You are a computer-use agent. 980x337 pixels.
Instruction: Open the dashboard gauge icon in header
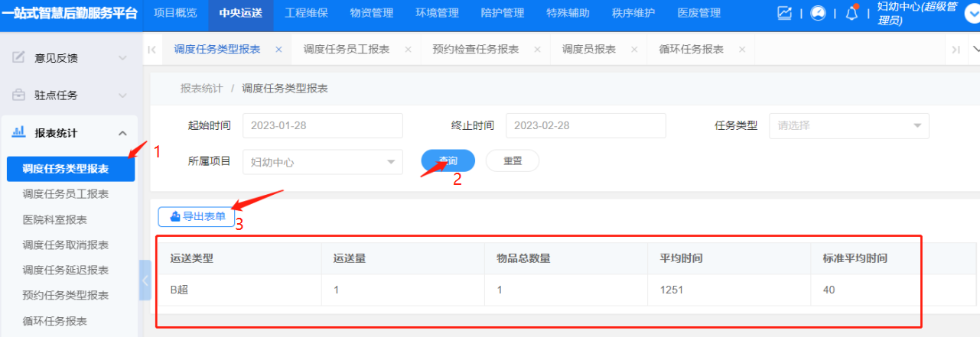pyautogui.click(x=818, y=13)
